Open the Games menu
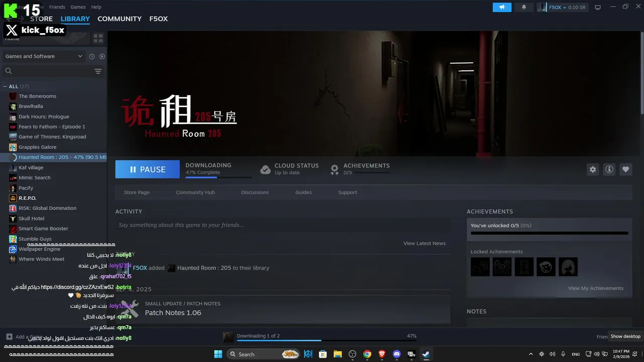 point(78,7)
